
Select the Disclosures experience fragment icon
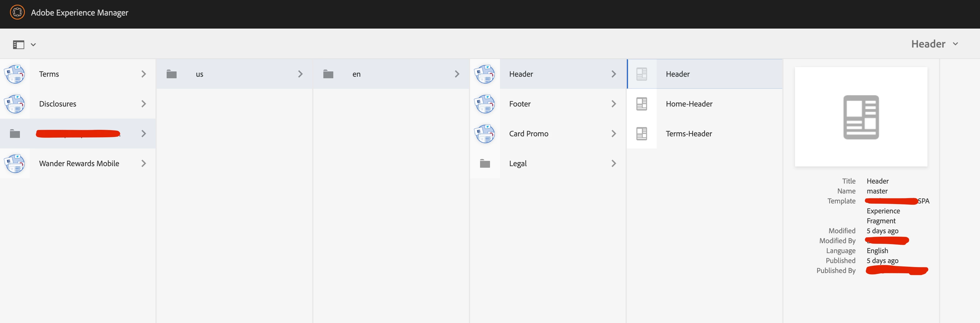point(14,104)
